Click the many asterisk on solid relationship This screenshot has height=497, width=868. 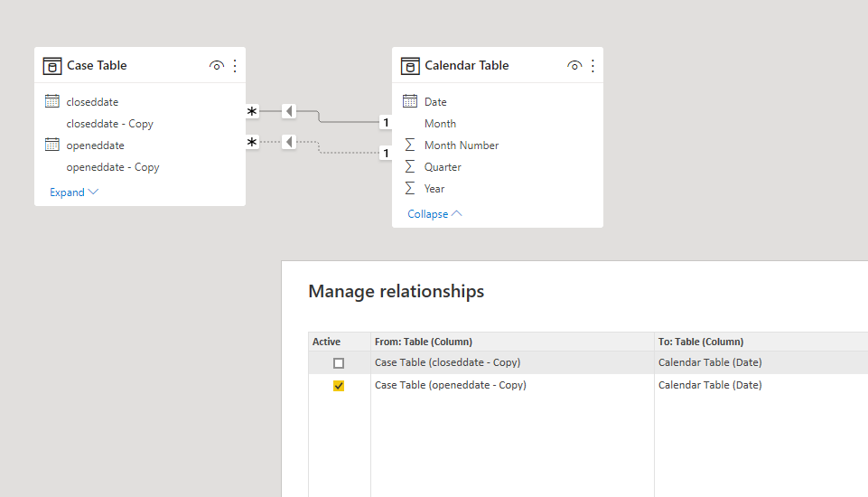pos(252,111)
